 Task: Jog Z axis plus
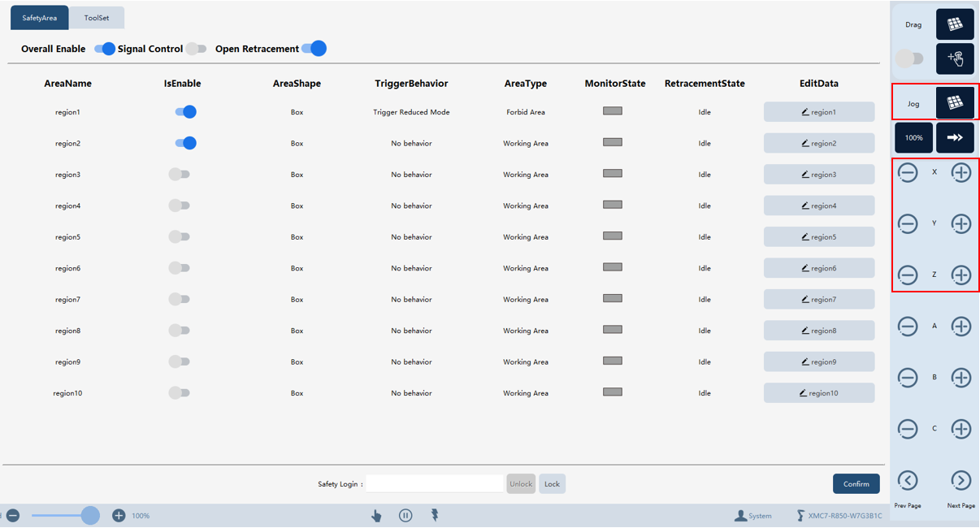(961, 275)
